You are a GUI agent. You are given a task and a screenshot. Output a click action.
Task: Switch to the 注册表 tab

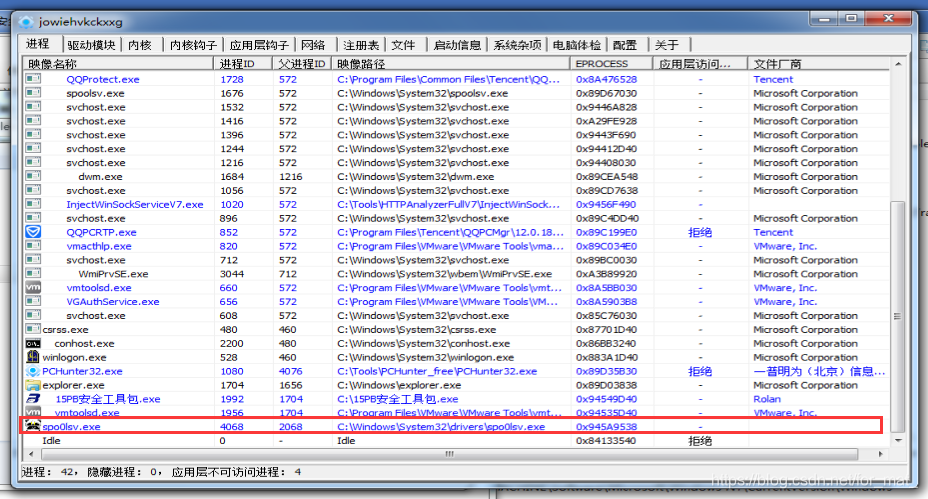point(361,45)
